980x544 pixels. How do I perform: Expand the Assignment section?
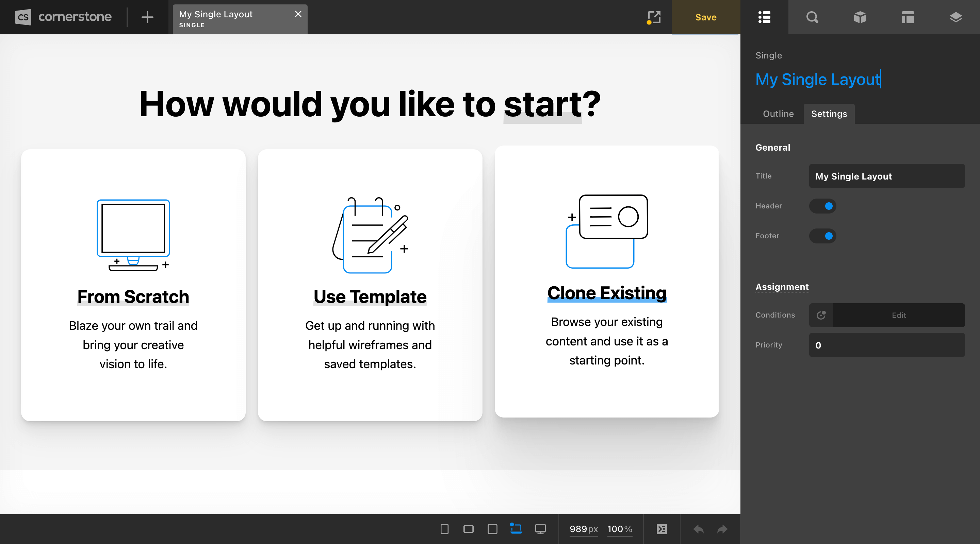(782, 286)
